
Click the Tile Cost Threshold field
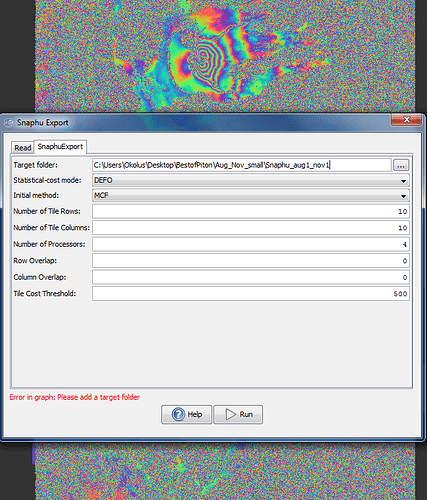[x=251, y=294]
